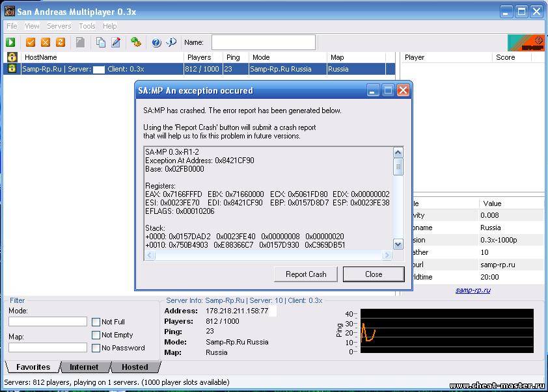
Task: Click the About info icon
Action: 171,42
